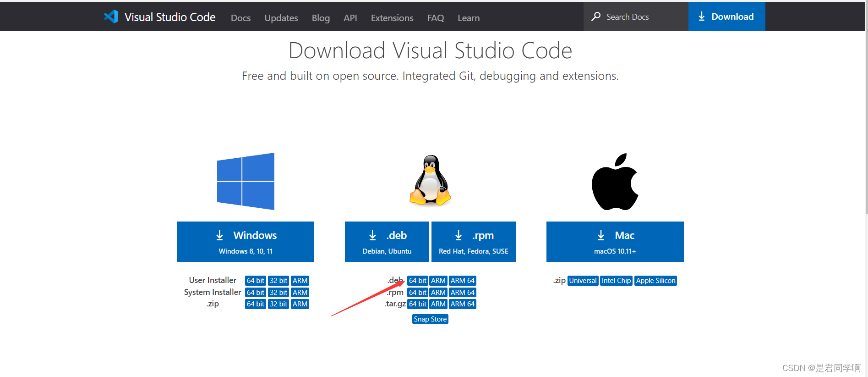This screenshot has height=377, width=868.
Task: Click the large Windows logo image
Action: (x=246, y=181)
